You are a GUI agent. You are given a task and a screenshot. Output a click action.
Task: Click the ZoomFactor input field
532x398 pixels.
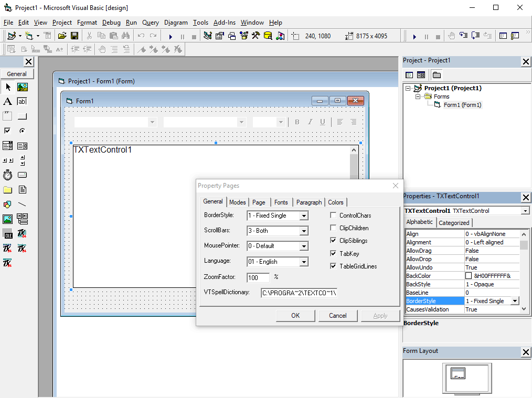[258, 277]
